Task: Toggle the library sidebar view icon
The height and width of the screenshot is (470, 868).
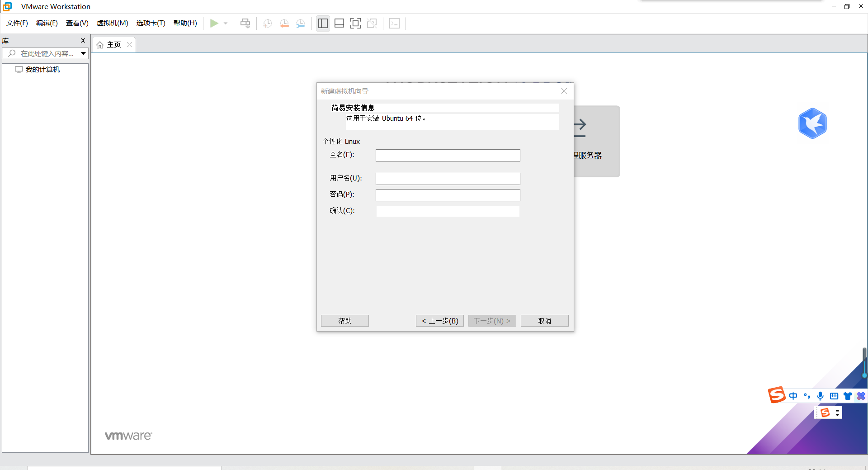Action: (323, 23)
